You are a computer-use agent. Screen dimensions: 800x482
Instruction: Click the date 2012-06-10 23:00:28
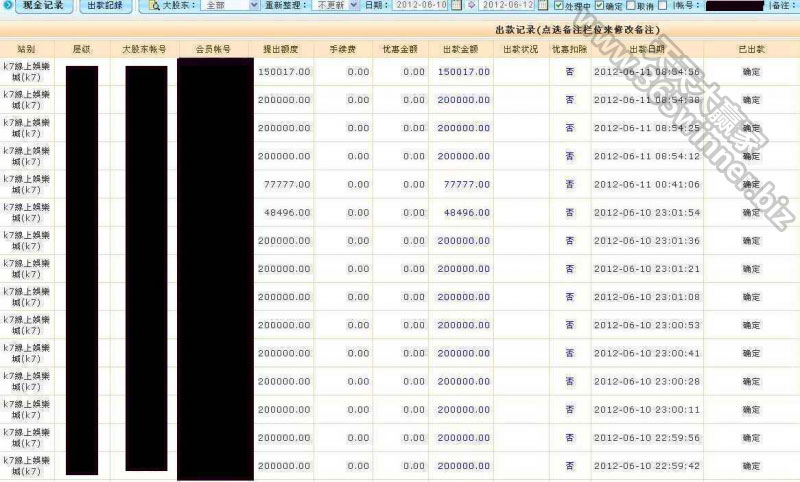(646, 382)
